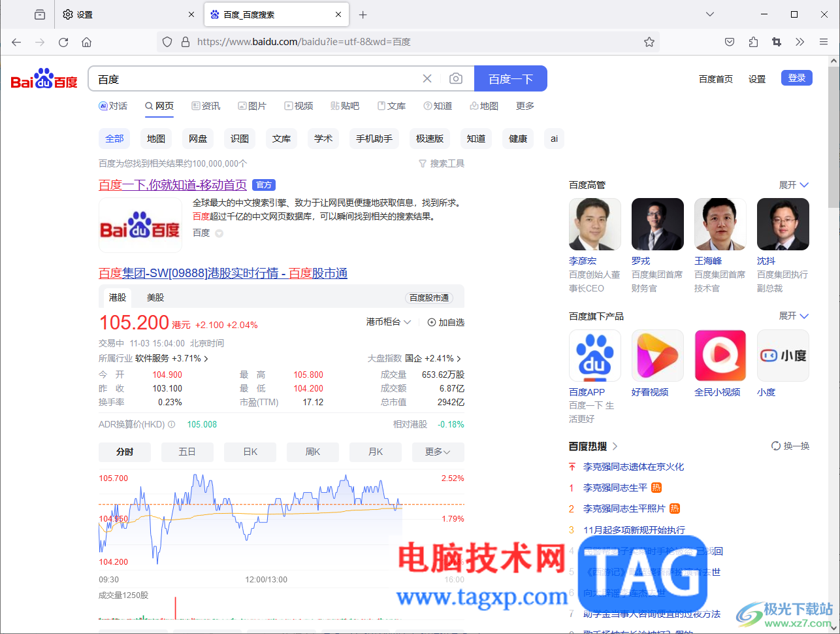Switch chart to 月K view
840x634 pixels.
[376, 452]
